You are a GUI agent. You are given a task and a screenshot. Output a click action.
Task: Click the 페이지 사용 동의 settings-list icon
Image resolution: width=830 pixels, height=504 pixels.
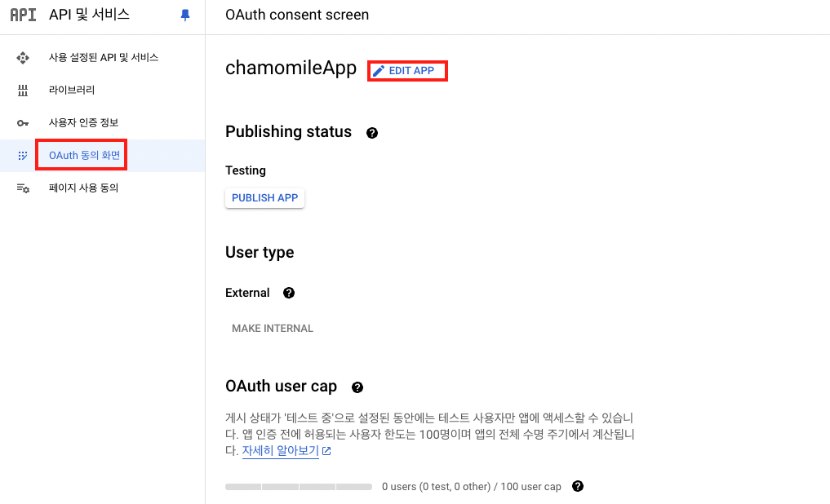pos(23,188)
